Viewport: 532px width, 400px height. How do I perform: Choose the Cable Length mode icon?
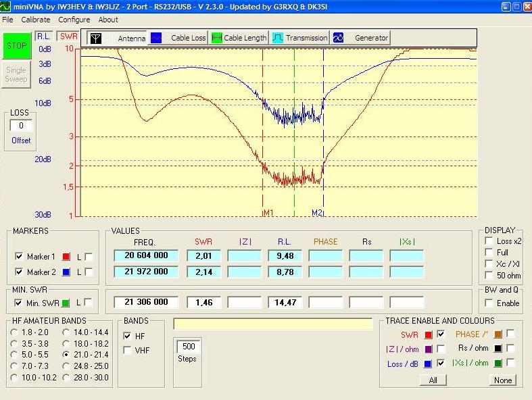coord(216,38)
